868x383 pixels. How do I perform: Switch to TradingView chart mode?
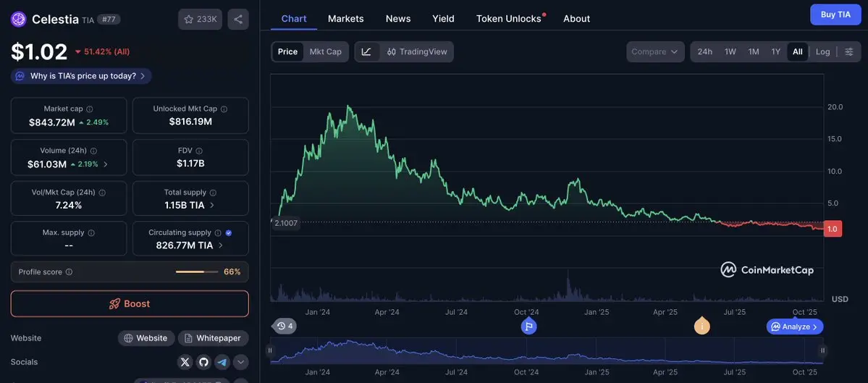417,51
